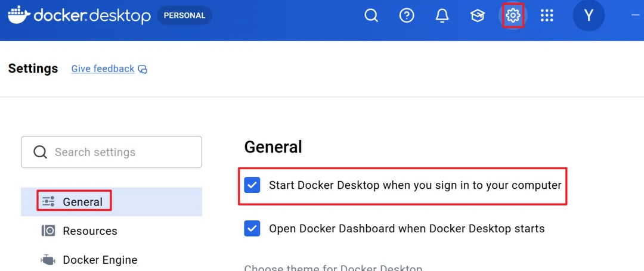Click the General sliders icon in sidebar
Image resolution: width=644 pixels, height=271 pixels.
(x=48, y=201)
